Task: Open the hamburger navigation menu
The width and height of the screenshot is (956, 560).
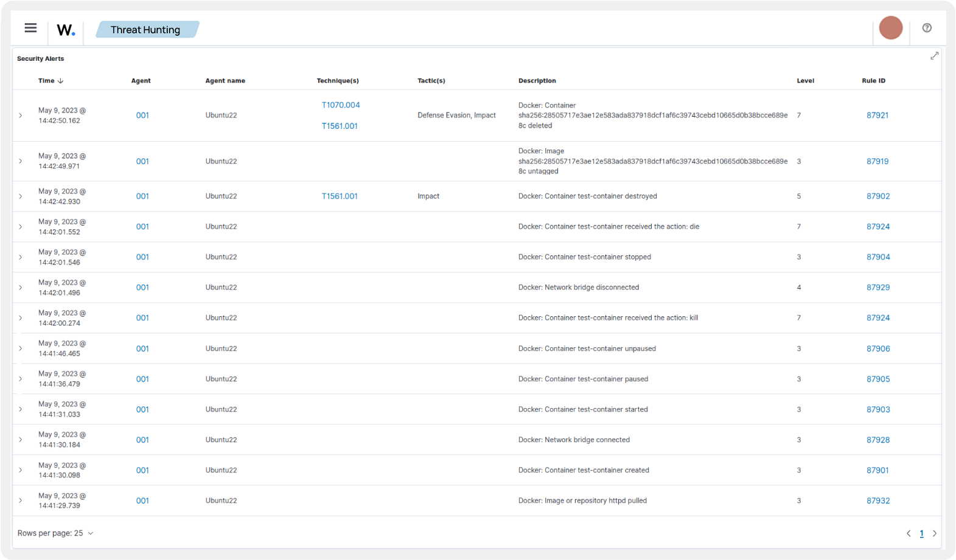Action: click(x=30, y=28)
